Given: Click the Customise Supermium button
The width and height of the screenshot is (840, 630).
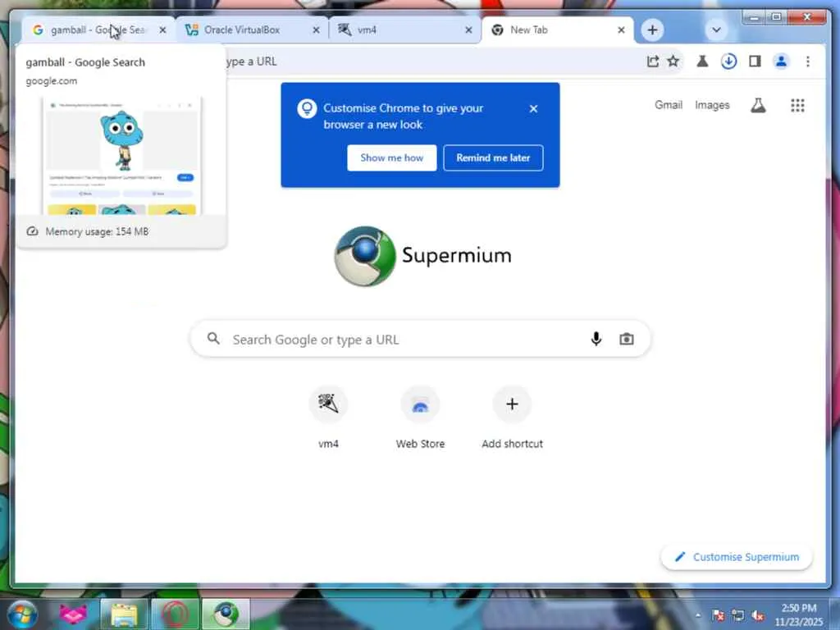Looking at the screenshot, I should point(737,557).
